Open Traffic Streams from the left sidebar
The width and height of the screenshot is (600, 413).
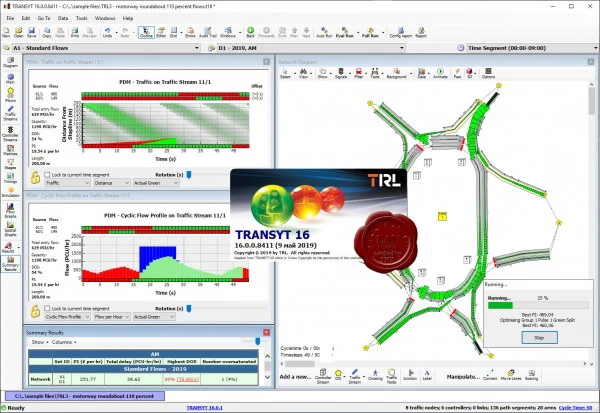click(x=10, y=113)
